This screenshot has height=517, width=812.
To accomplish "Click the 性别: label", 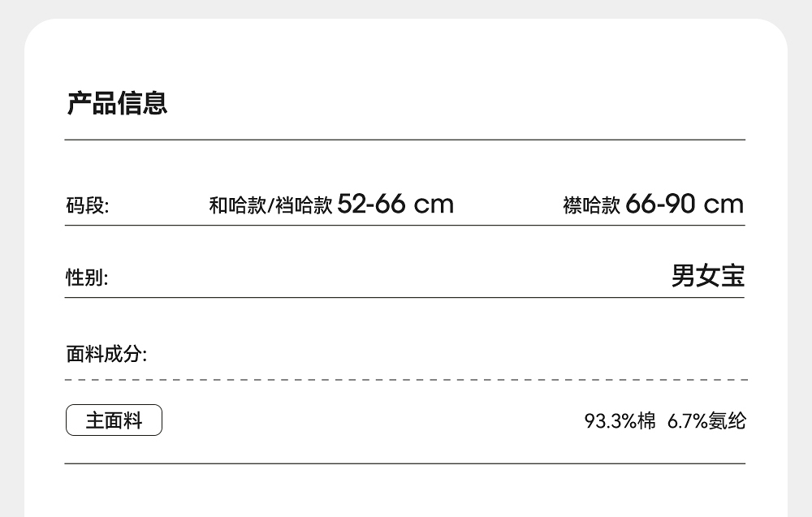I will coord(87,278).
